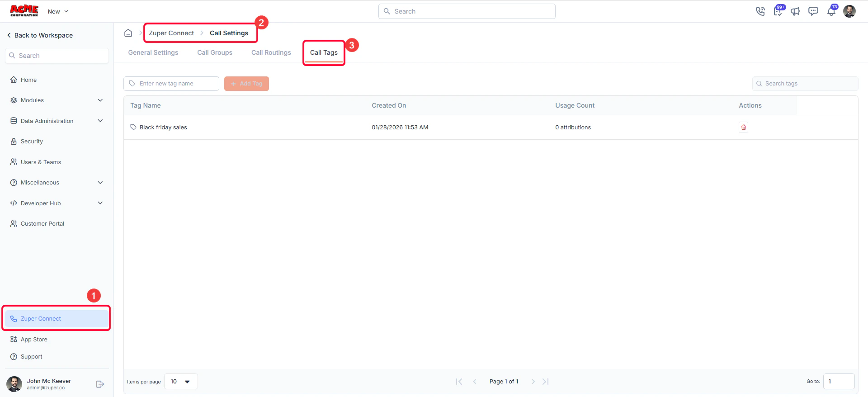The height and width of the screenshot is (397, 868).
Task: Click the Tag Name column header
Action: [146, 105]
